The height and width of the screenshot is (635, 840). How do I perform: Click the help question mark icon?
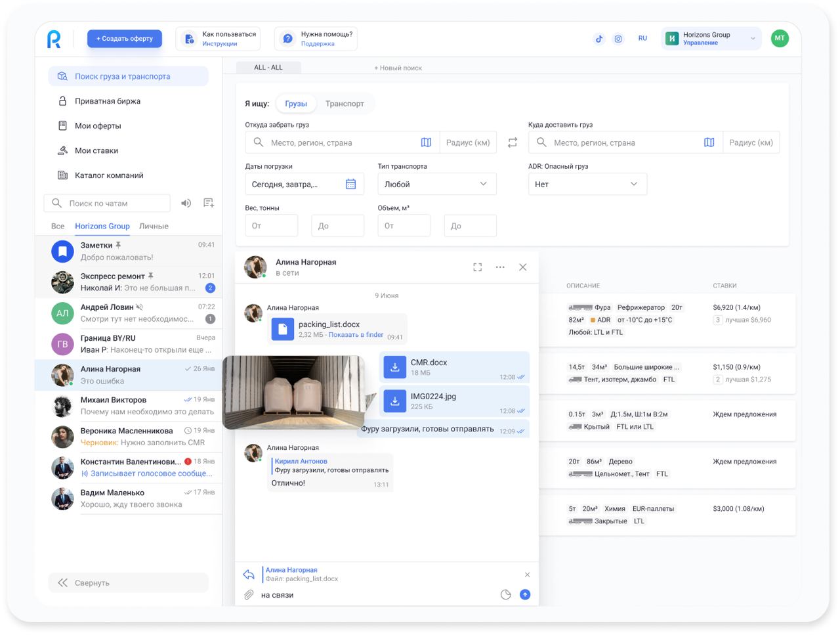tap(287, 39)
